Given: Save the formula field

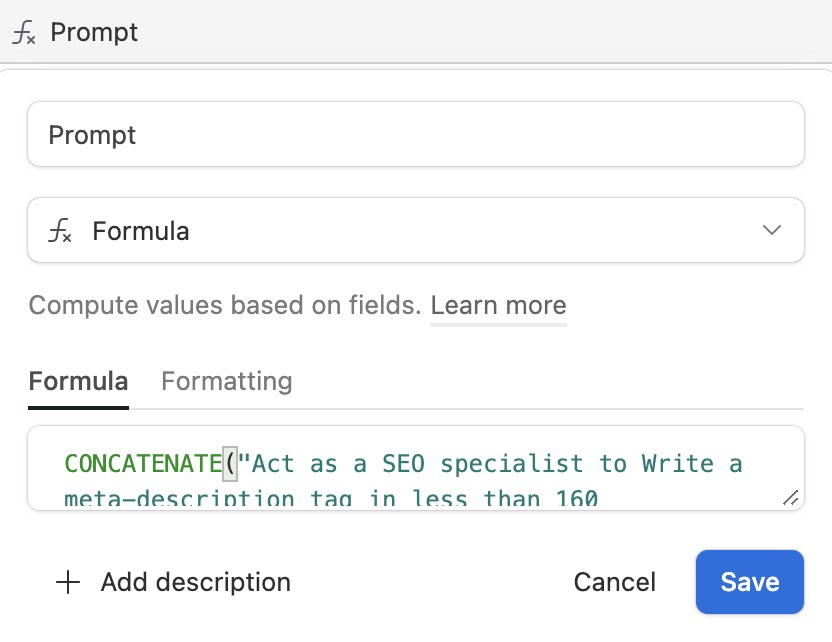Looking at the screenshot, I should pyautogui.click(x=749, y=582).
